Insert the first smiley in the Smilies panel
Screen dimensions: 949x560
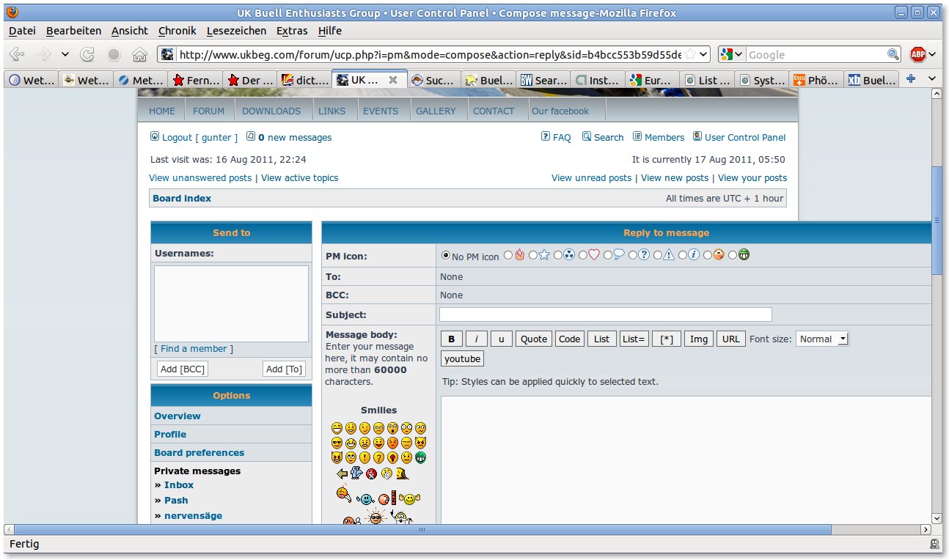tap(337, 428)
